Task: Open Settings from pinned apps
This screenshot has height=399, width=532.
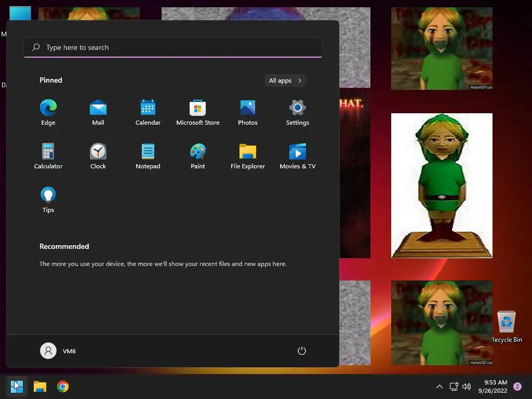Action: point(298,113)
